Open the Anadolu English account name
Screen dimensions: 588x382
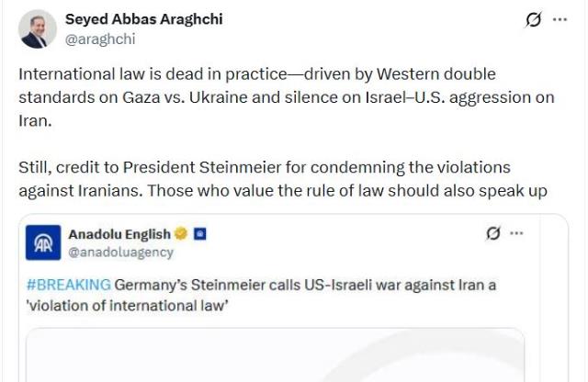(x=119, y=234)
